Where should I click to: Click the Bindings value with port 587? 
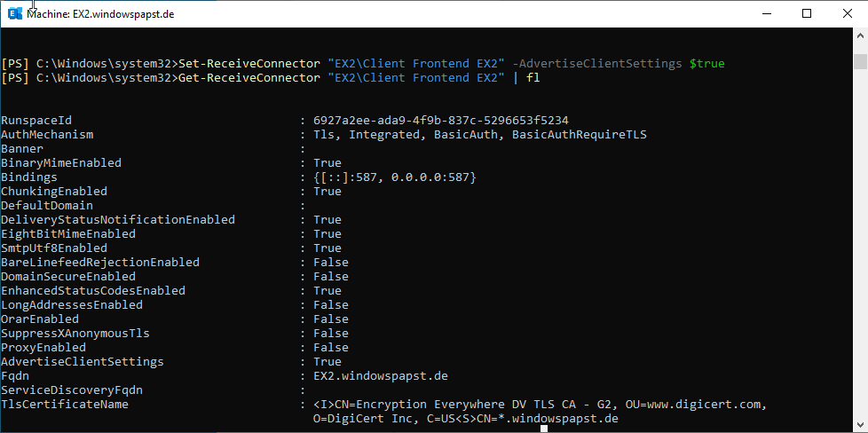pyautogui.click(x=395, y=177)
